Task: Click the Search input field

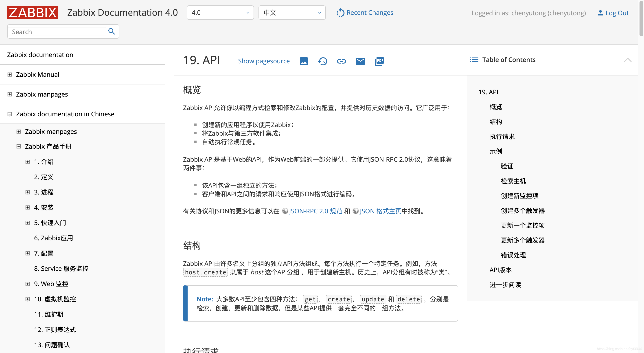Action: (x=63, y=31)
